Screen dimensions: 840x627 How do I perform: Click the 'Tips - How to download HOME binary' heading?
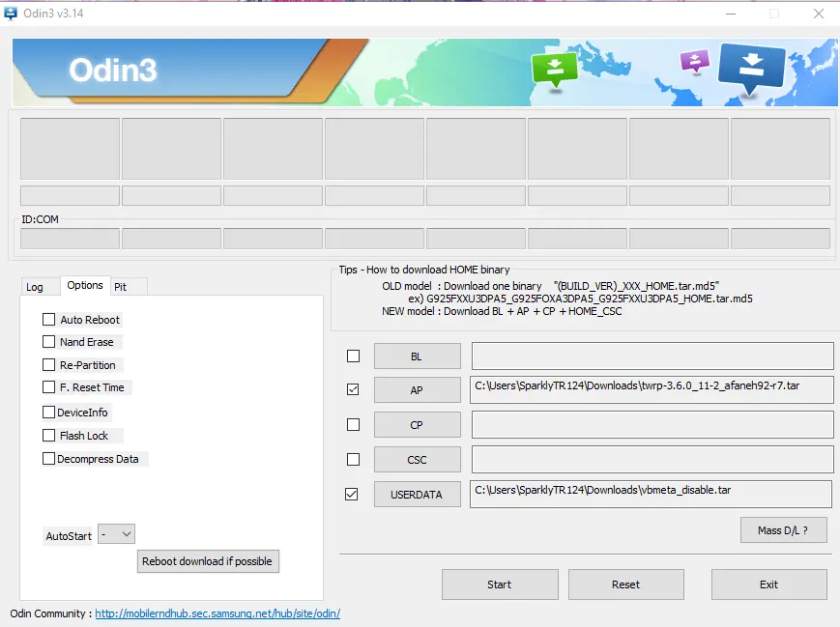[423, 270]
